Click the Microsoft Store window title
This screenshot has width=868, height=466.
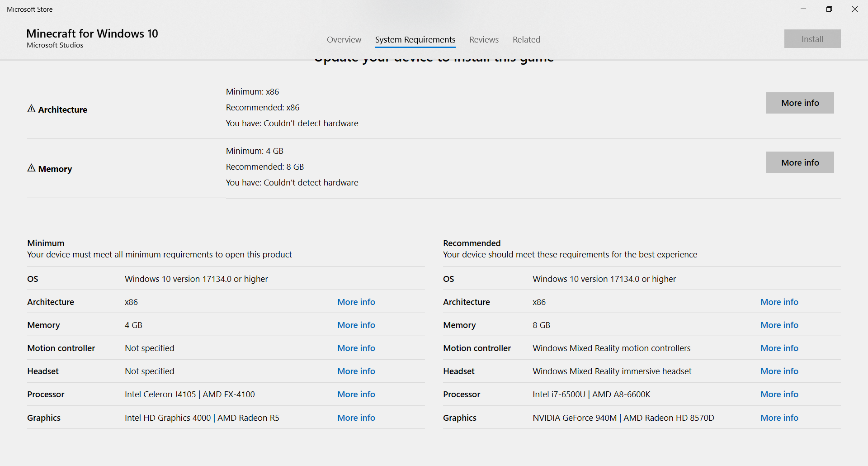[30, 9]
